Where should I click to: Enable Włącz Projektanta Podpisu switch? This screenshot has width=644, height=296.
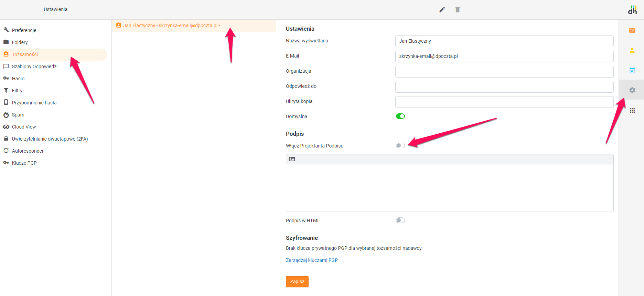coord(400,145)
